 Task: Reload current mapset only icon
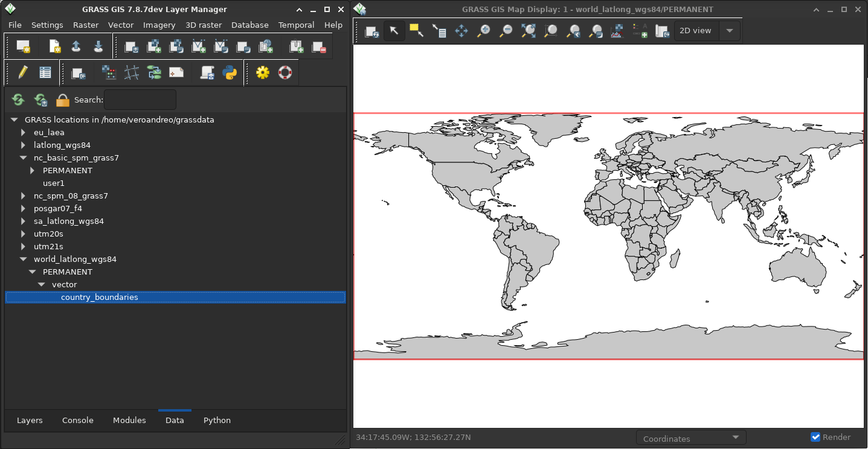click(40, 100)
